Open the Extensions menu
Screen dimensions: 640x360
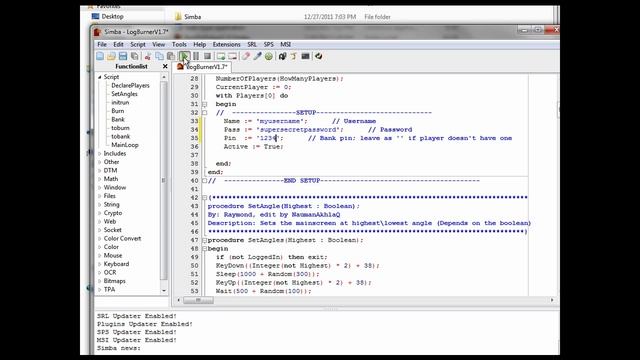point(227,44)
